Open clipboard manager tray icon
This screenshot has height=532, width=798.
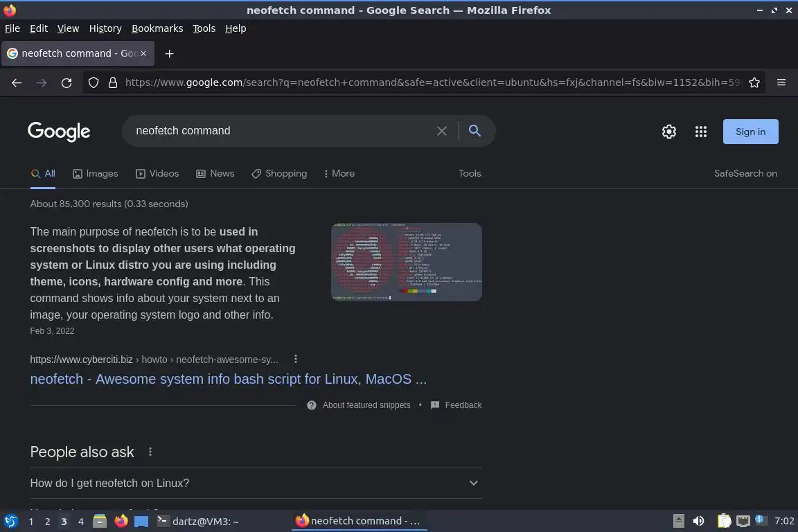[x=724, y=521]
